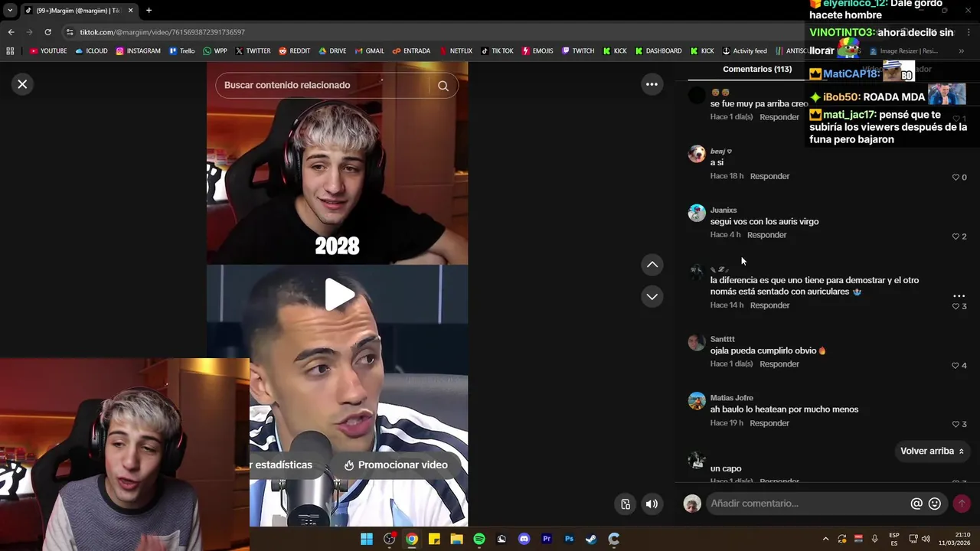Reply to Santttt's comment

click(779, 364)
